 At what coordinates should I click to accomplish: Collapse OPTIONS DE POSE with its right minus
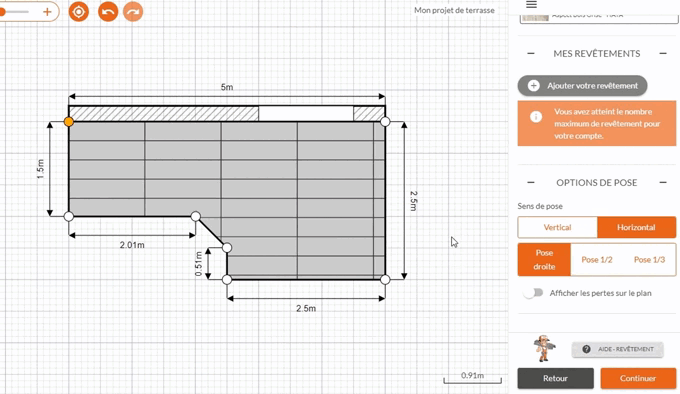(x=663, y=182)
